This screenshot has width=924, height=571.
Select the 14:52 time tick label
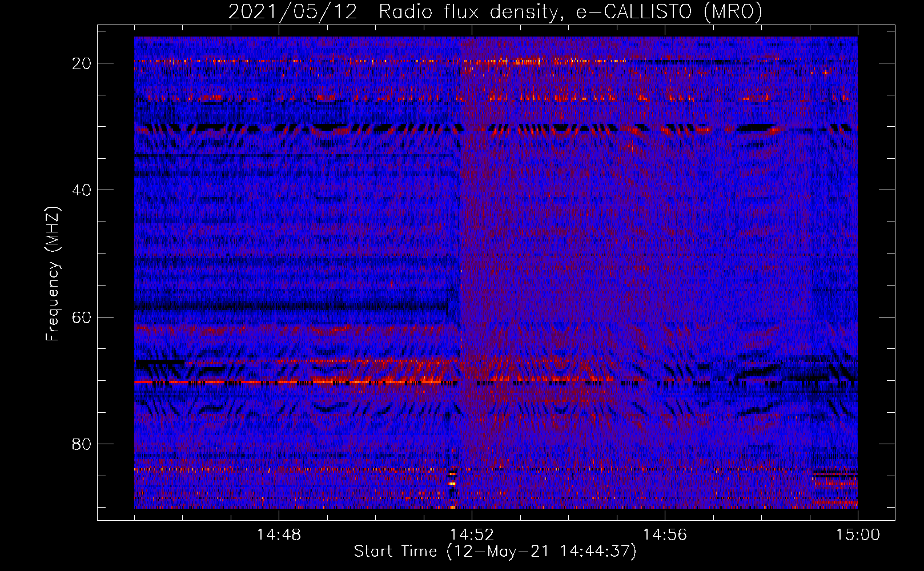(472, 535)
